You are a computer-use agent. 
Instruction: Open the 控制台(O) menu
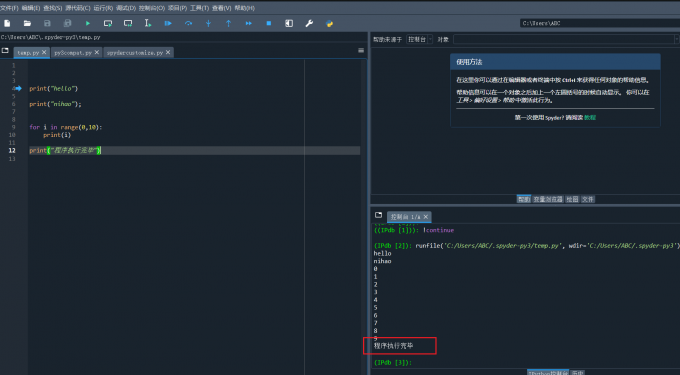pyautogui.click(x=152, y=8)
